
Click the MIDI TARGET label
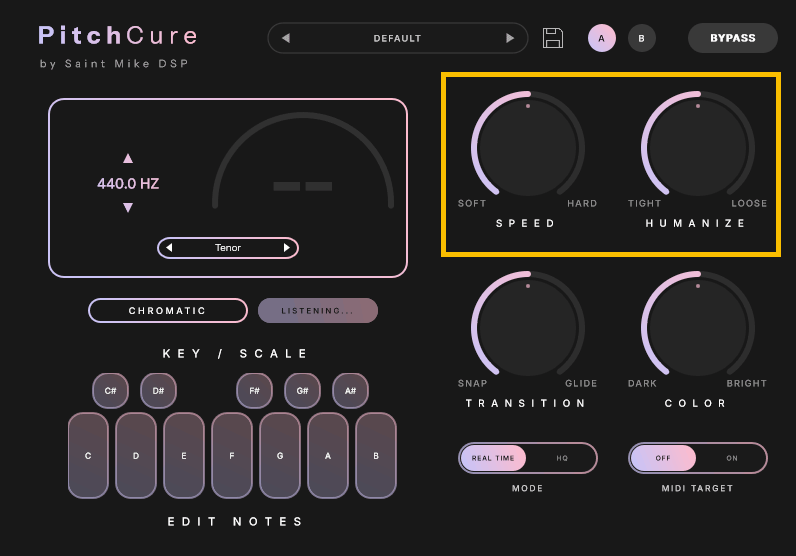click(x=697, y=488)
